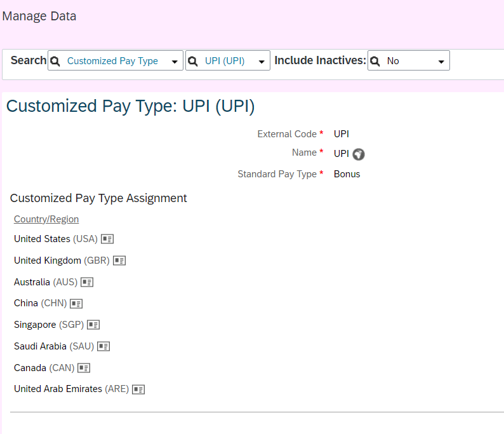This screenshot has width=504, height=434.
Task: Click the UPI (UPI) search field
Action: (x=228, y=60)
